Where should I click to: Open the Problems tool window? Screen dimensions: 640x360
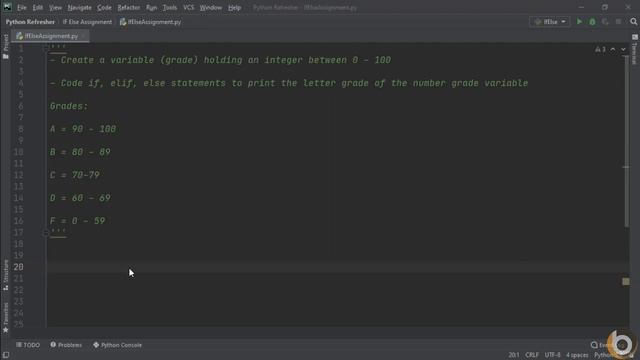[66, 345]
